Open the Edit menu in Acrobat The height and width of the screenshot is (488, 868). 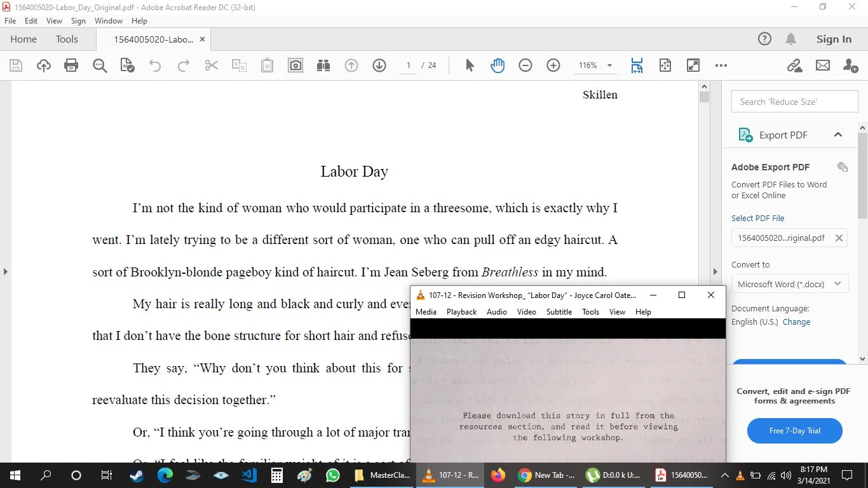(31, 21)
